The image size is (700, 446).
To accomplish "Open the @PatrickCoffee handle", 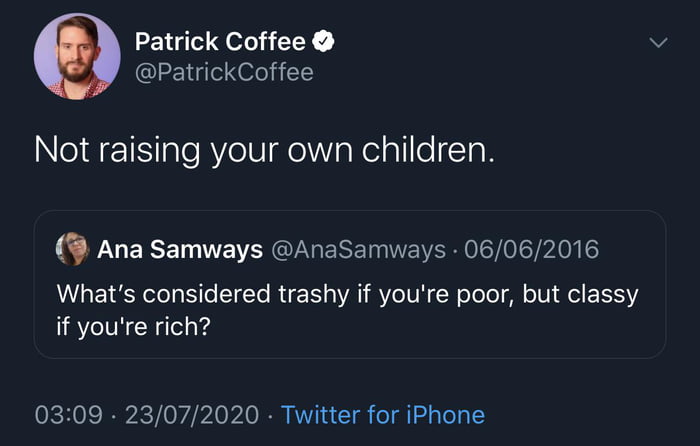I will pos(223,73).
